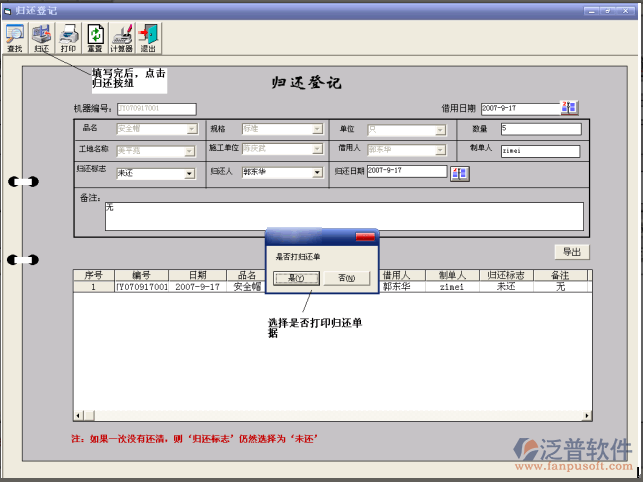Screen dimensions: 643x482
Task: Select the first table row number cell
Action: pos(94,287)
